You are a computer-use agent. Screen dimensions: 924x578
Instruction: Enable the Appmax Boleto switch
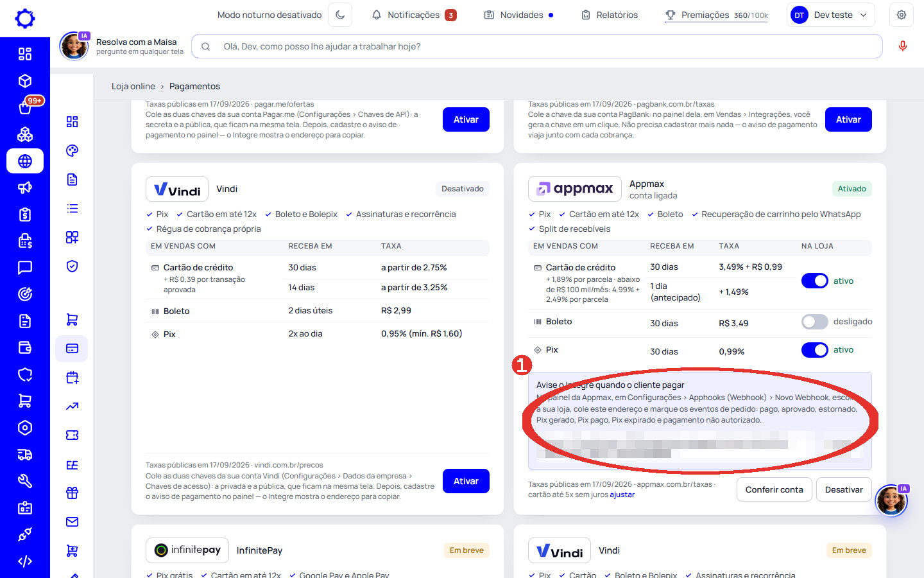(815, 322)
